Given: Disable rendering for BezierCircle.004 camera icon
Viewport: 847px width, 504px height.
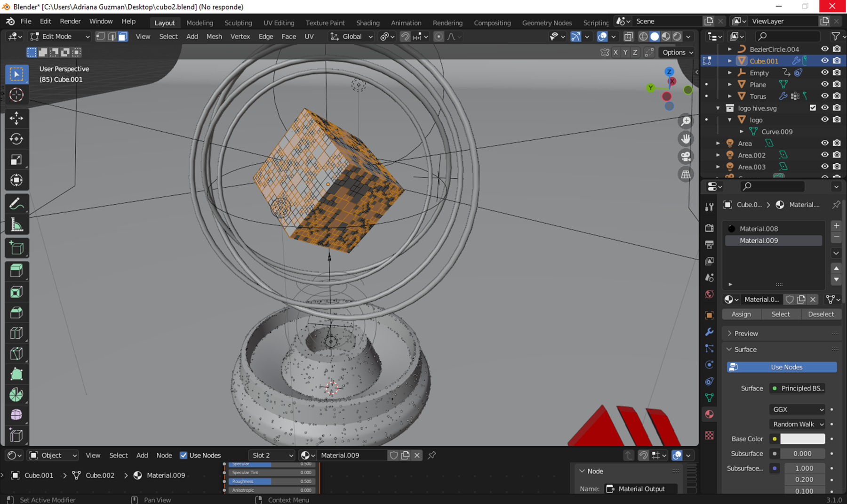Looking at the screenshot, I should (x=837, y=49).
